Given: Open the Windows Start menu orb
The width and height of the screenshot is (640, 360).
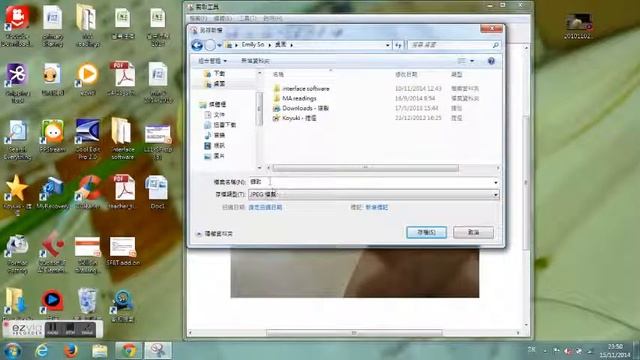Looking at the screenshot, I should click(x=12, y=351).
